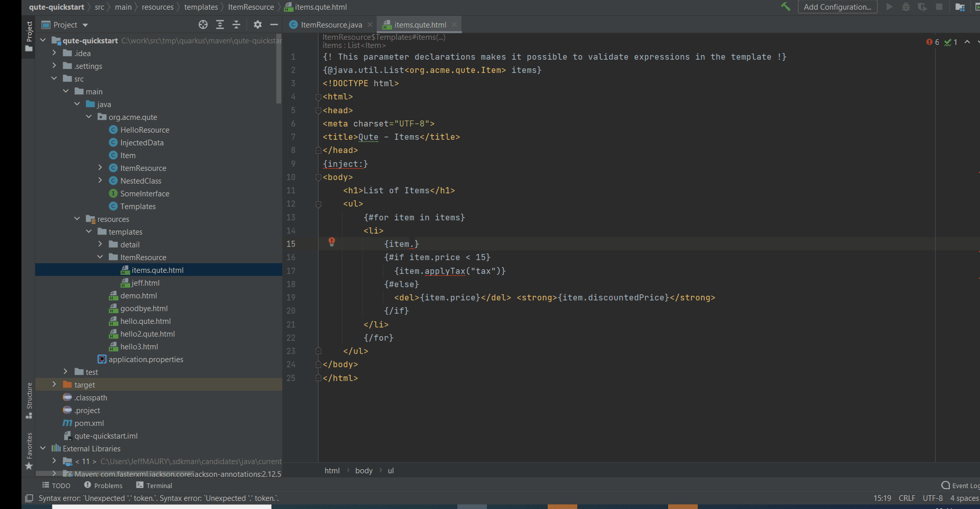Click the red error bulb on line 15
Viewport: 980px width, 509px height.
(332, 242)
